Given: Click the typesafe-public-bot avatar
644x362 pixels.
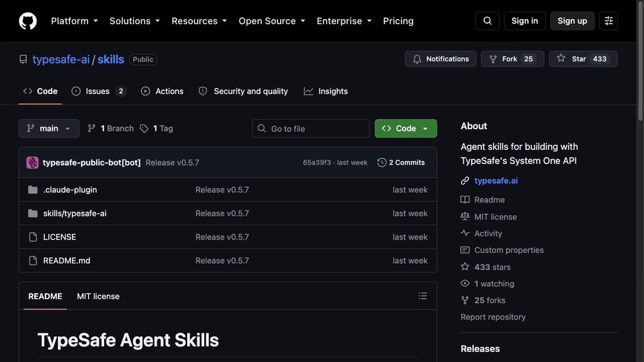Looking at the screenshot, I should tap(32, 162).
